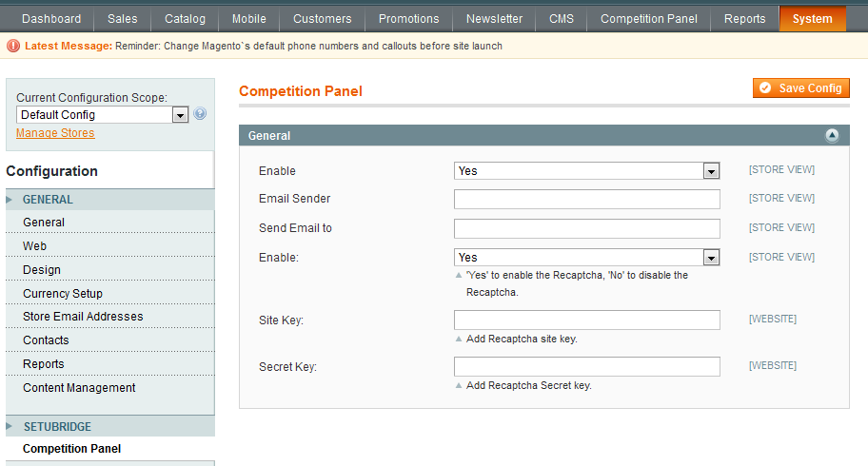Collapse the General section arrow icon
The width and height of the screenshot is (868, 466).
click(832, 136)
